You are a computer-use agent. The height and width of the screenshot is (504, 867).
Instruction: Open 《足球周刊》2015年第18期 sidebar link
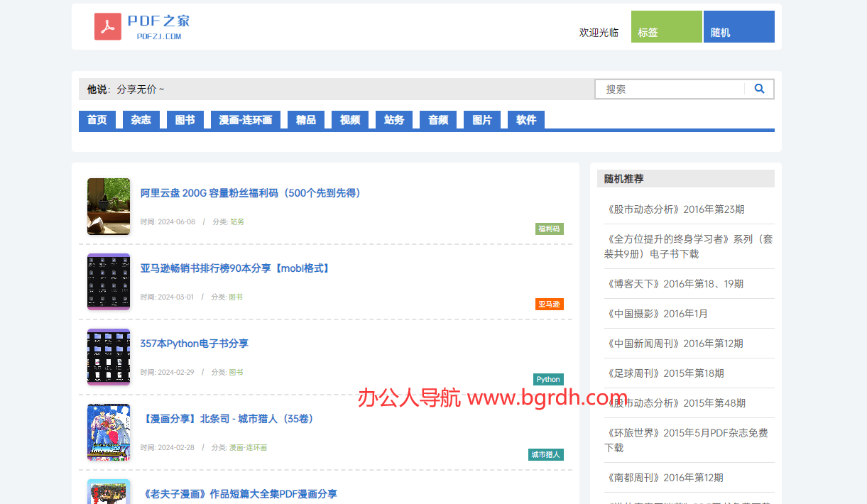click(x=665, y=373)
